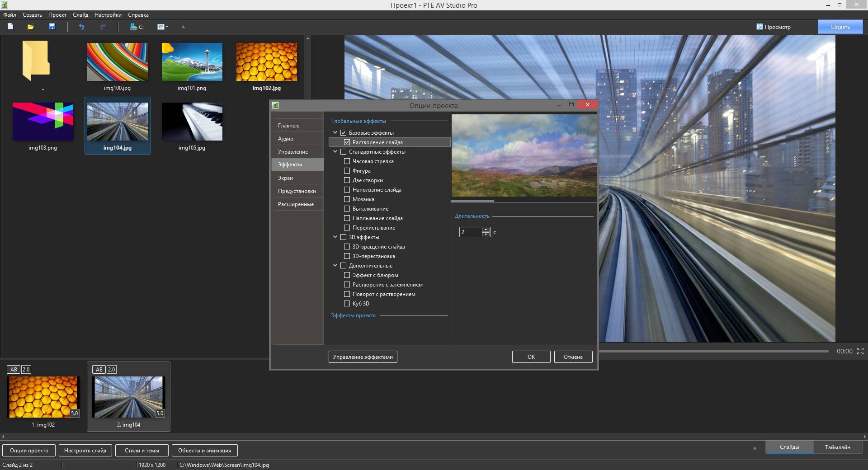Collapse the Базовые эффекты group
The image size is (868, 470).
click(335, 133)
